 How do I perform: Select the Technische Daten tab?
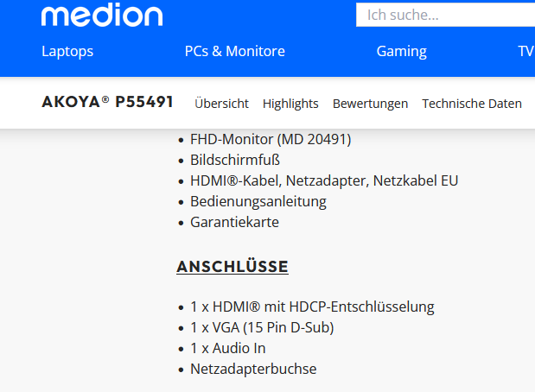tap(472, 104)
